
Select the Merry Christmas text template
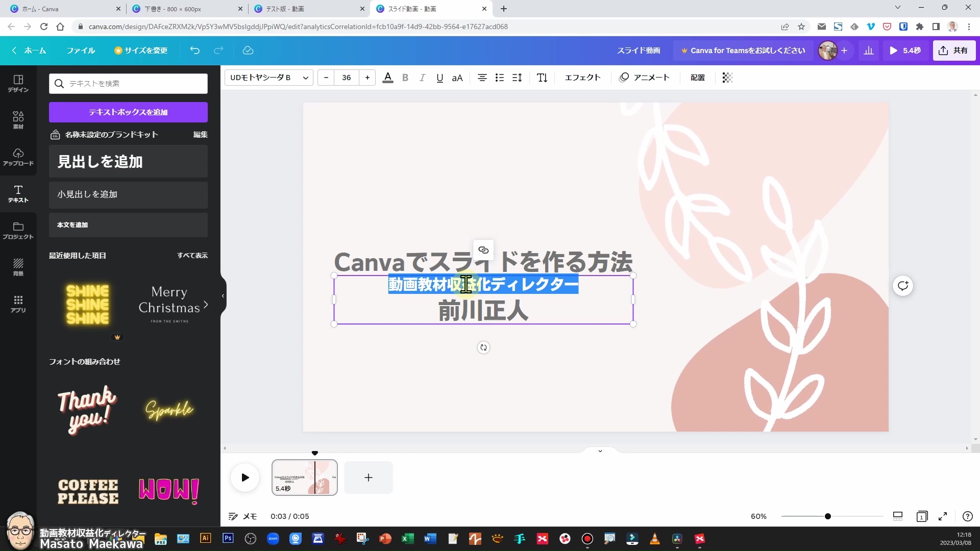pos(169,305)
